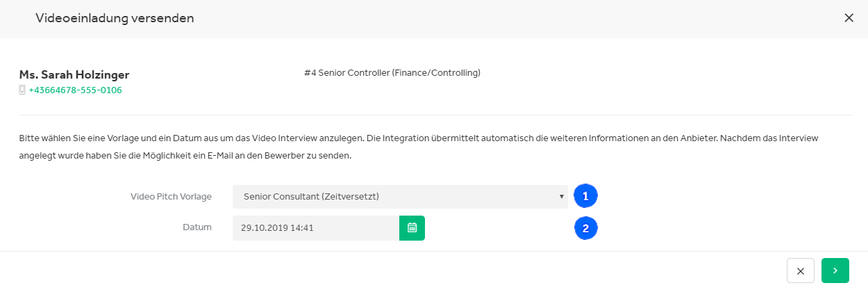The width and height of the screenshot is (868, 290).
Task: Close the Videoeinladung versenden dialog
Action: click(x=849, y=18)
